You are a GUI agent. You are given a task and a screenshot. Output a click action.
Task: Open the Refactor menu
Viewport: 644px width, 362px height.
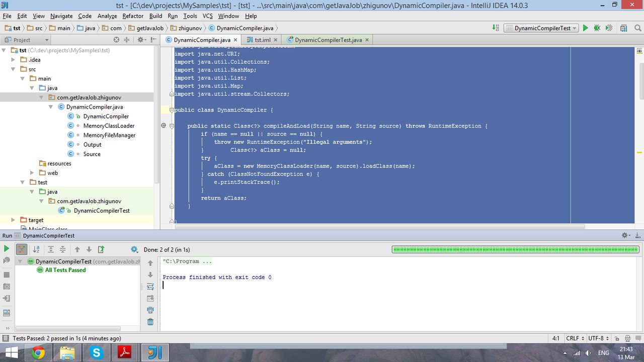(133, 16)
